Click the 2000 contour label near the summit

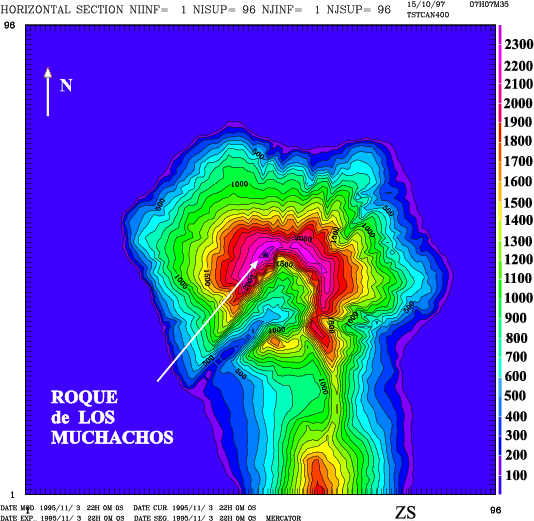point(303,239)
